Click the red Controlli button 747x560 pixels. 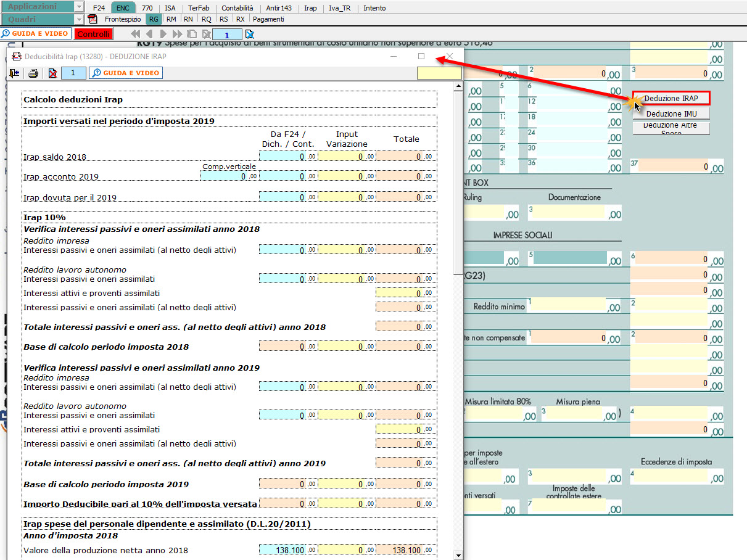pyautogui.click(x=94, y=34)
